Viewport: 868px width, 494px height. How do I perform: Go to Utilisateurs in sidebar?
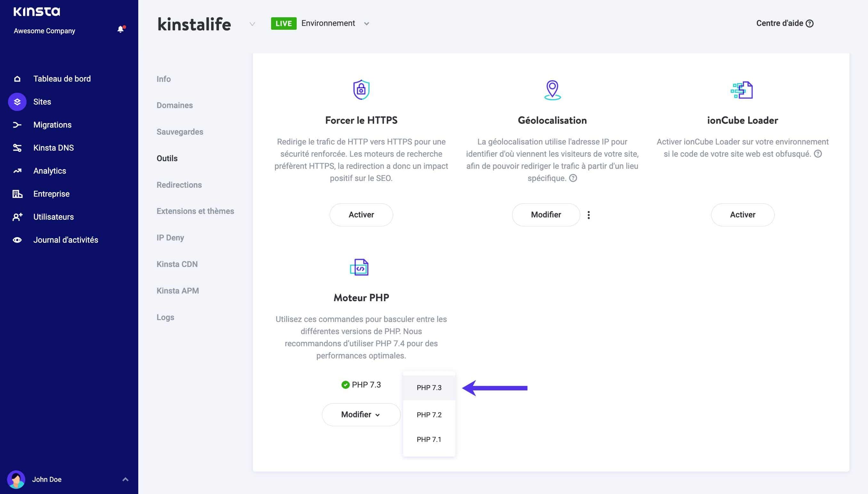[53, 217]
